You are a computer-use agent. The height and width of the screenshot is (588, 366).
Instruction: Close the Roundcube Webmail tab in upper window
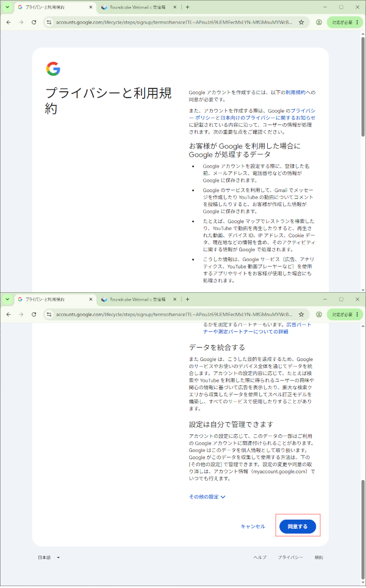tap(174, 7)
